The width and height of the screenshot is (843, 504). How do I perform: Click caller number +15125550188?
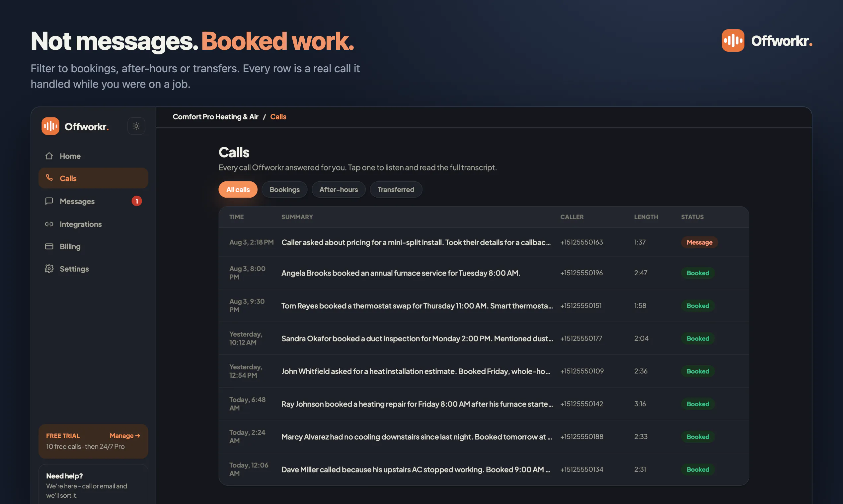[x=581, y=437]
